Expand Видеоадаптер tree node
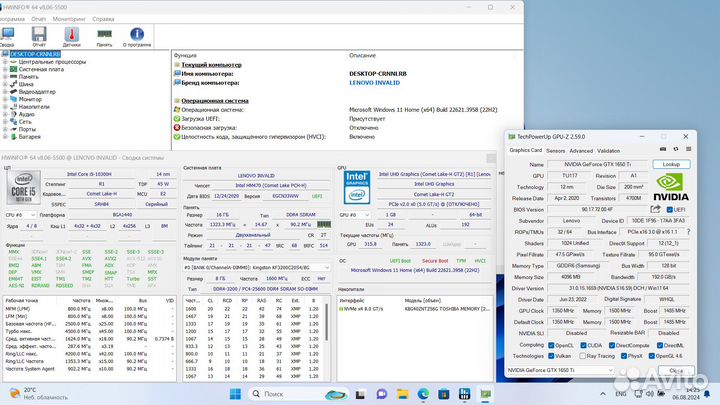 coord(5,91)
